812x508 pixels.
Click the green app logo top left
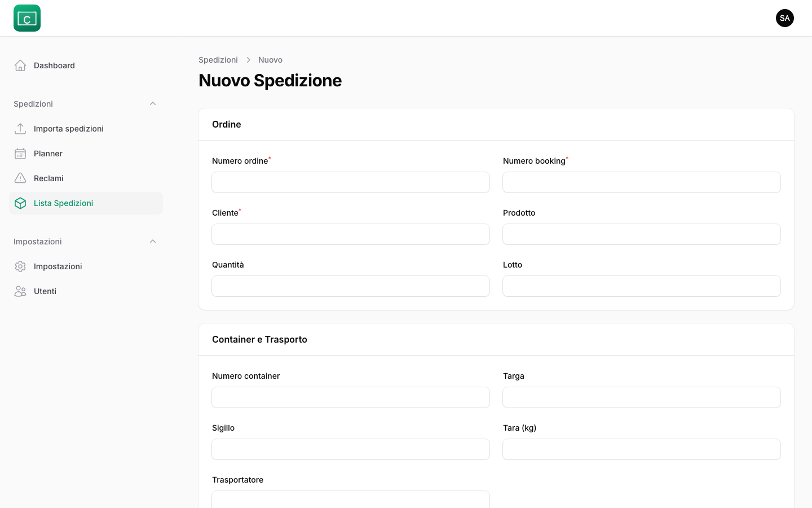[x=27, y=17]
